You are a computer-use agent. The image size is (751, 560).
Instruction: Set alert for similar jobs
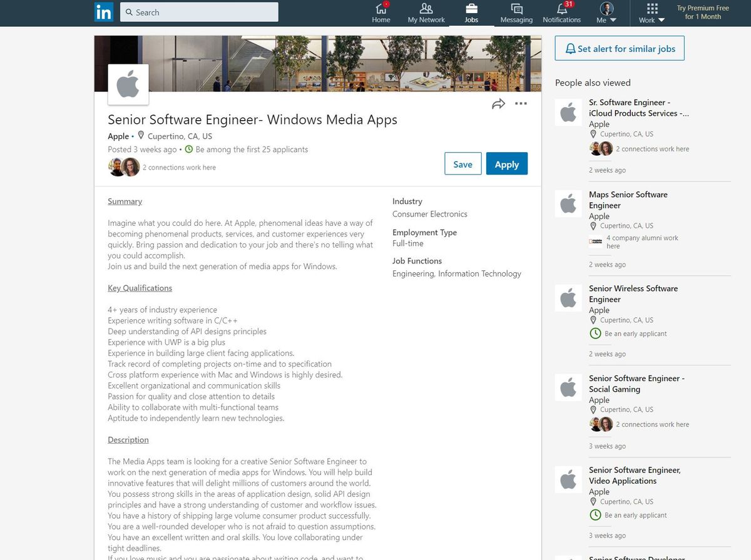point(620,48)
